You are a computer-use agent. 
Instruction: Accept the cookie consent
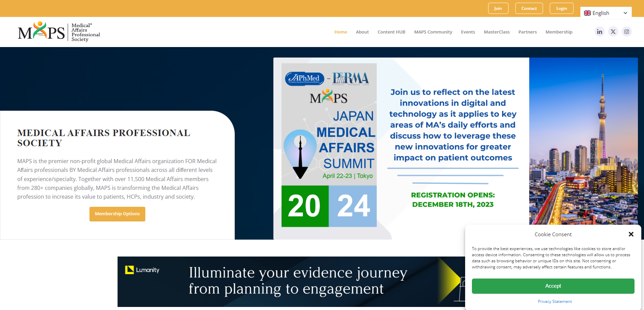[553, 286]
